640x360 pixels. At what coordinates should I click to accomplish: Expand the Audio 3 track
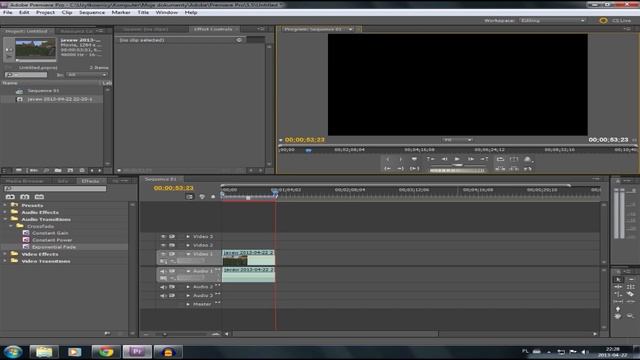point(188,296)
